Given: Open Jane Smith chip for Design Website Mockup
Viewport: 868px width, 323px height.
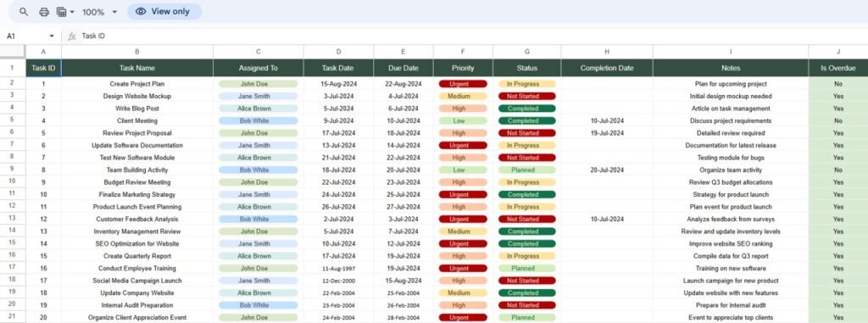Looking at the screenshot, I should point(258,97).
